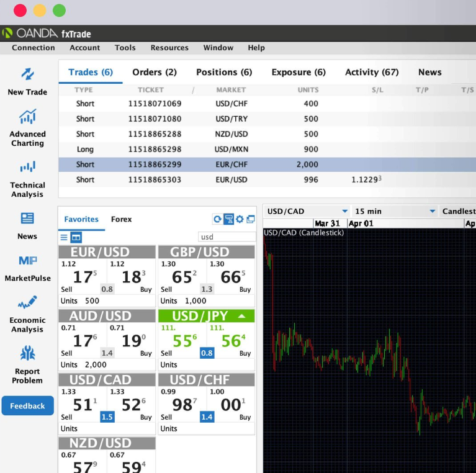Image resolution: width=476 pixels, height=473 pixels.
Task: Switch to the Orders (2) tab
Action: click(155, 72)
